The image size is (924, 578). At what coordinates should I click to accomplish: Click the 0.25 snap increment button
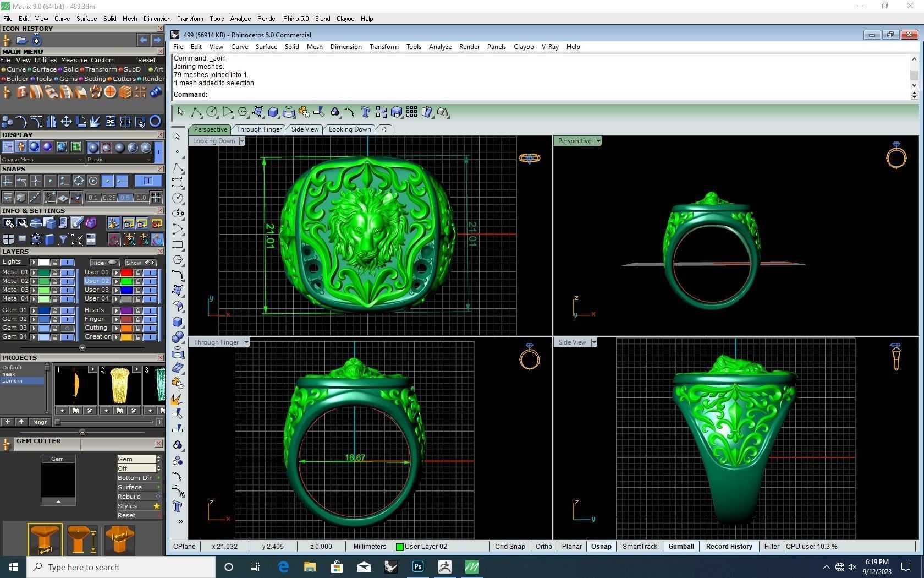[x=109, y=198]
